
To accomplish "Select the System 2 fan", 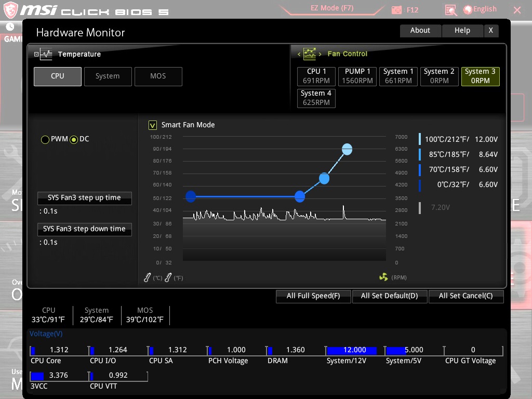I will pos(440,76).
